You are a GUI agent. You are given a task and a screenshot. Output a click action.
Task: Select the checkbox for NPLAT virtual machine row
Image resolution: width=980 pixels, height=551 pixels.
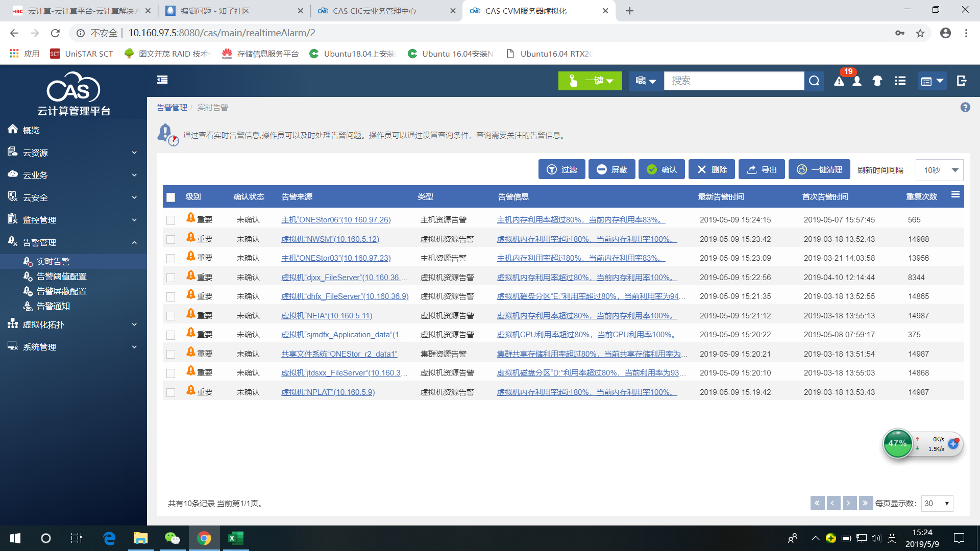click(171, 392)
